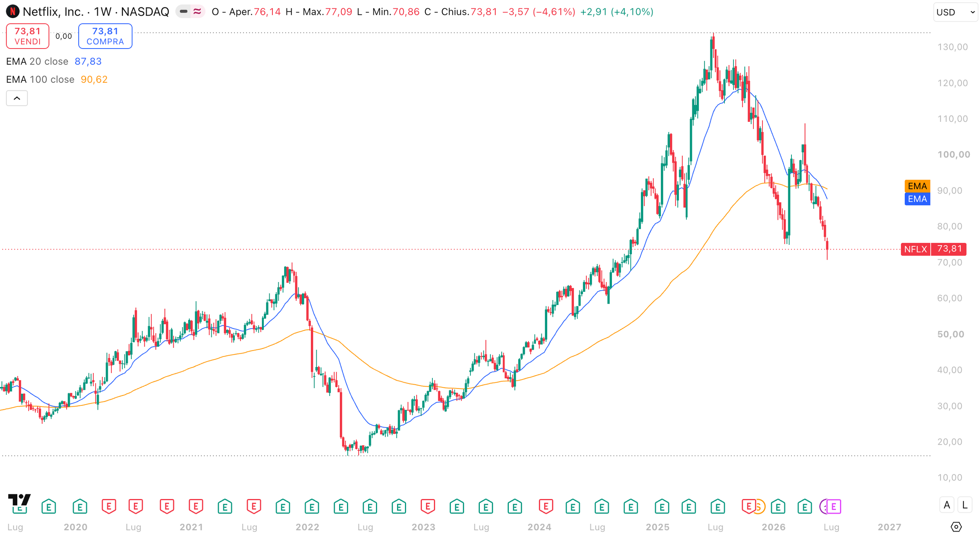
Task: Click the green +2,91 (+4,10%) value
Action: tap(617, 12)
